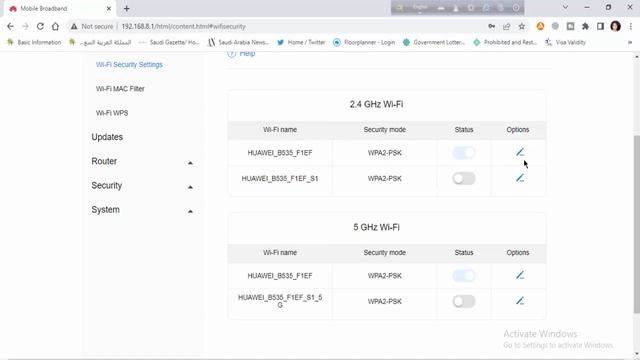The width and height of the screenshot is (640, 360).
Task: Select HUAWEI_B535_F1EF_S1 Wi-Fi name text
Action: [x=280, y=178]
